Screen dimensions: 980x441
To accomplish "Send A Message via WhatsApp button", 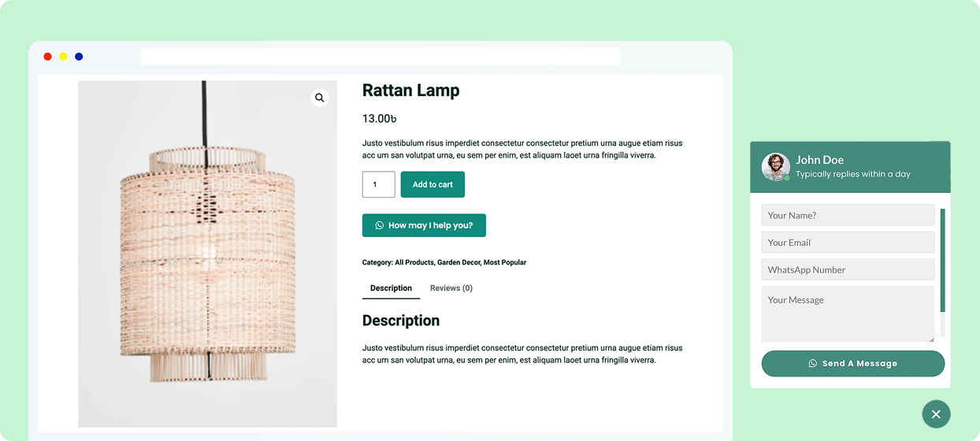I will [852, 364].
